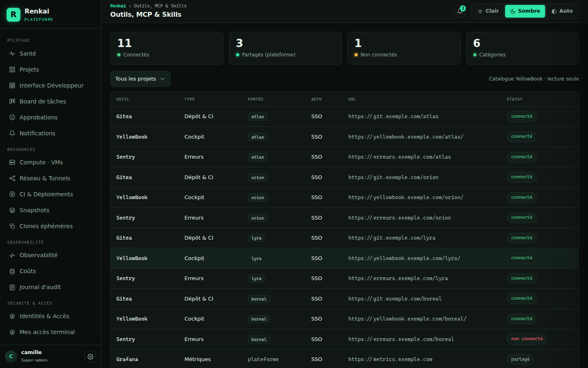The width and height of the screenshot is (588, 368).
Task: Click the CI & Déploiements play icon
Action: click(12, 194)
